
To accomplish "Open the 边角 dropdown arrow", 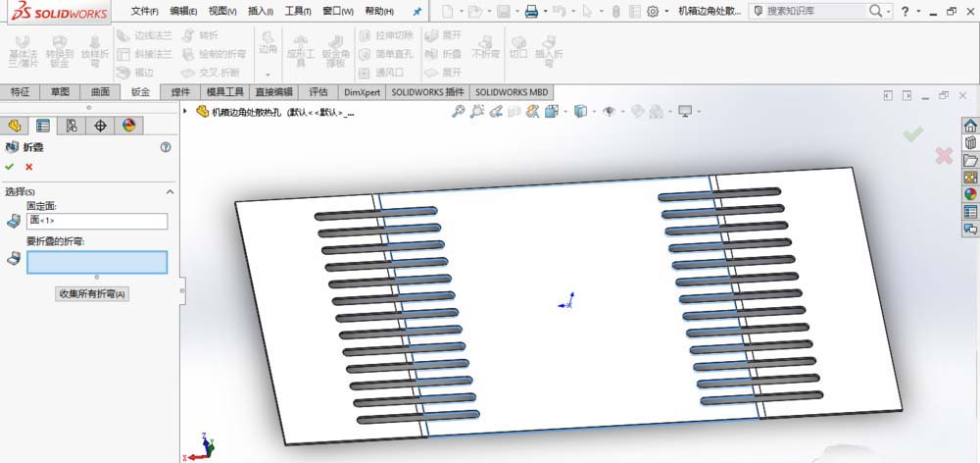I will coord(268,75).
